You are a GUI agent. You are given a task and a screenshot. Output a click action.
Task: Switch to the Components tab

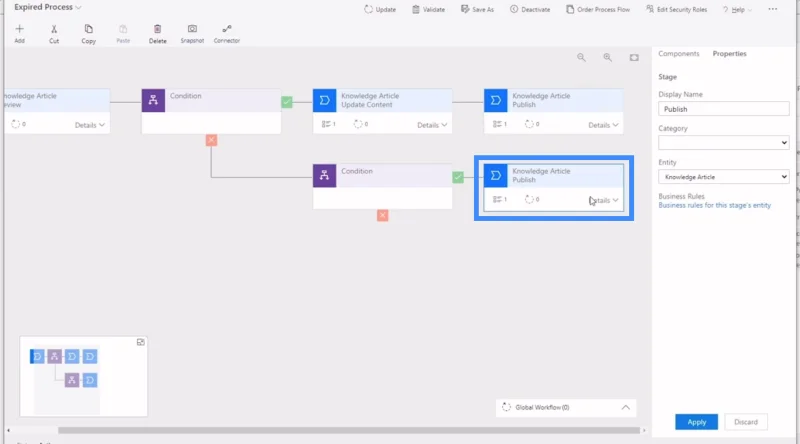click(679, 54)
